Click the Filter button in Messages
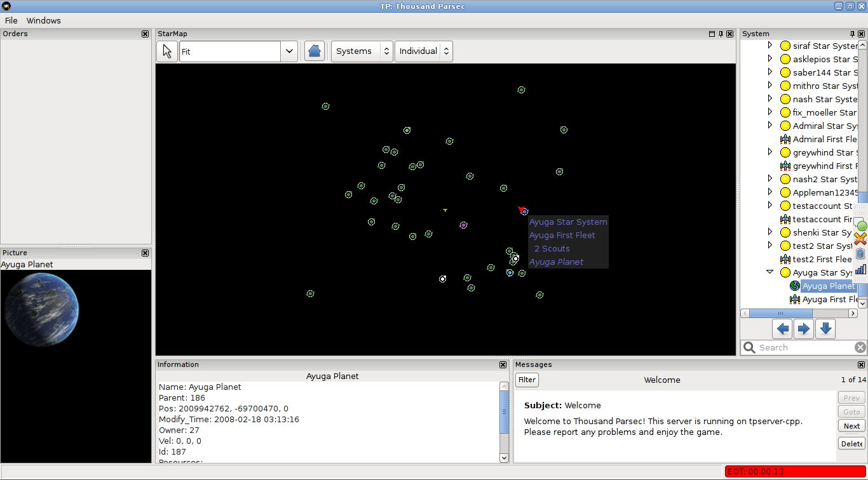The image size is (868, 480). 527,380
